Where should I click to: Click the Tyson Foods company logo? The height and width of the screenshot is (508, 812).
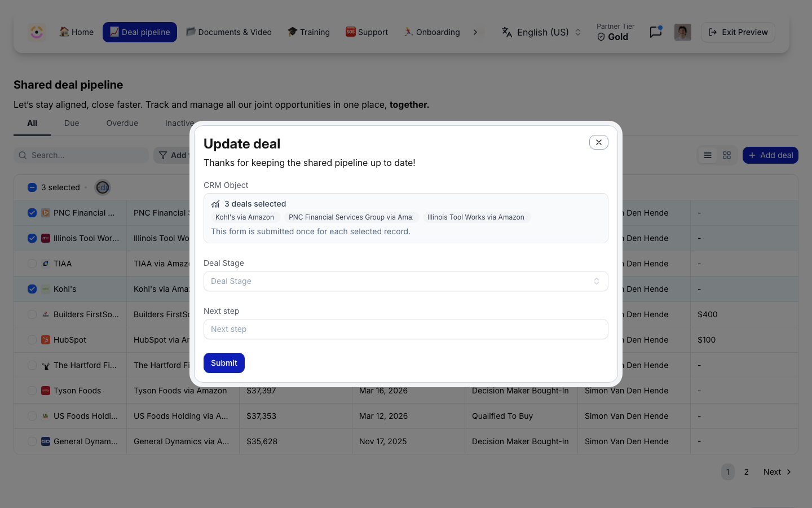[46, 391]
